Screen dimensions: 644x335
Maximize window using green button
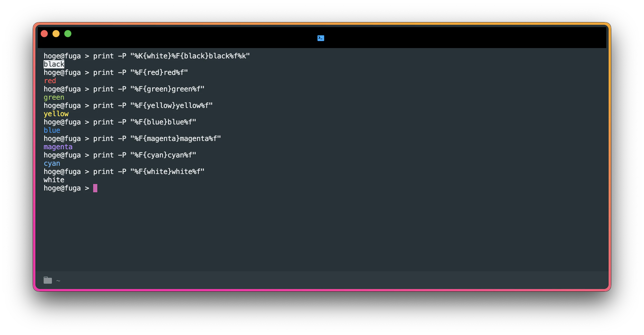click(x=68, y=34)
